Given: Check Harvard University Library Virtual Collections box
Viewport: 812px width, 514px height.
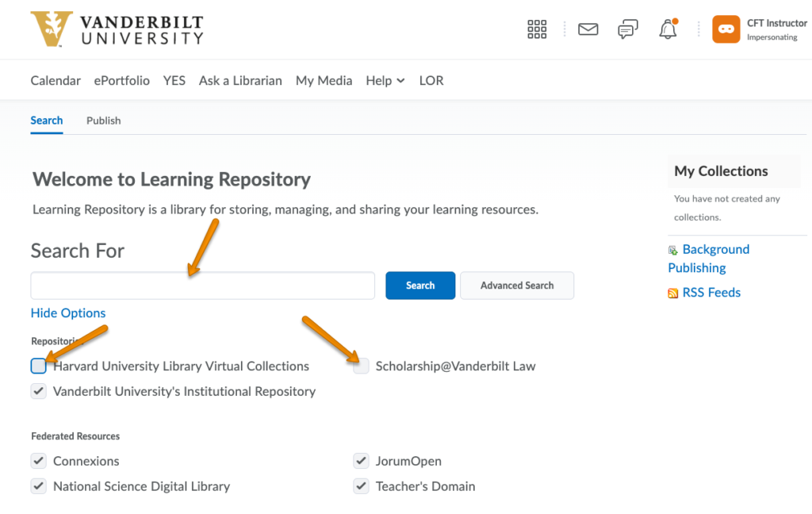Looking at the screenshot, I should (x=39, y=366).
